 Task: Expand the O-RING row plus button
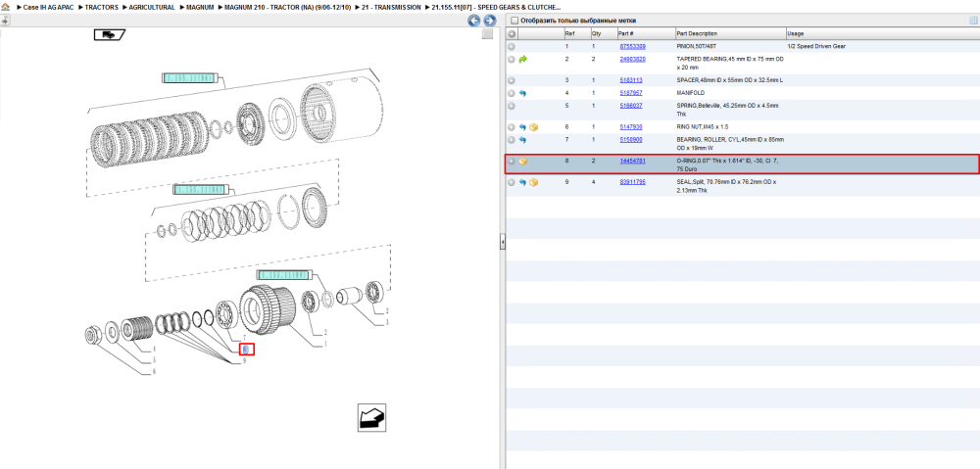pyautogui.click(x=512, y=162)
